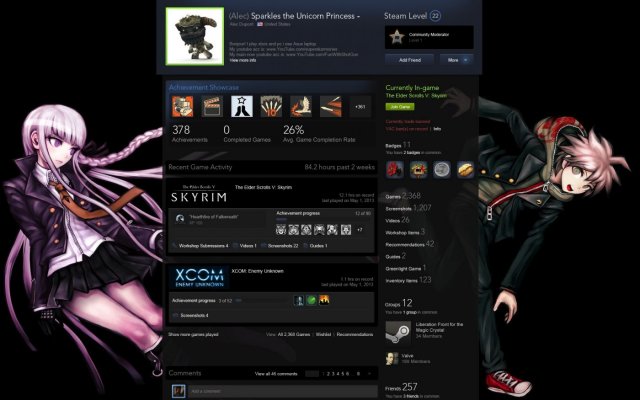This screenshot has width=640, height=400.
Task: Open the clapperboard achievement in showcase
Action: coord(212,107)
